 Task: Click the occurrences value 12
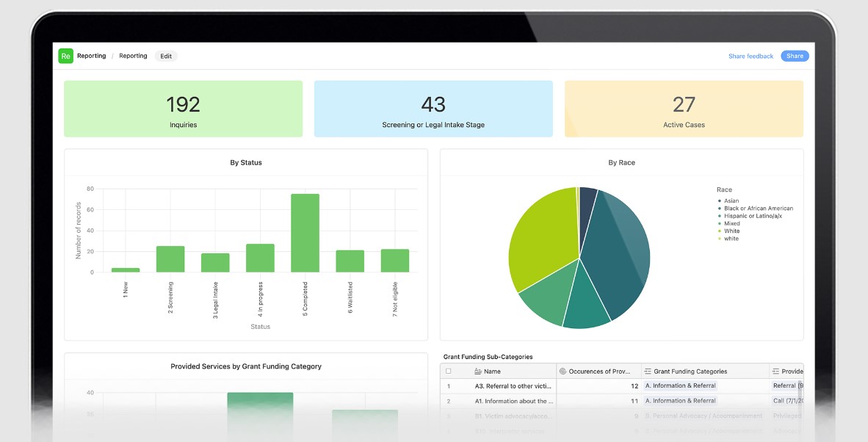coord(634,386)
